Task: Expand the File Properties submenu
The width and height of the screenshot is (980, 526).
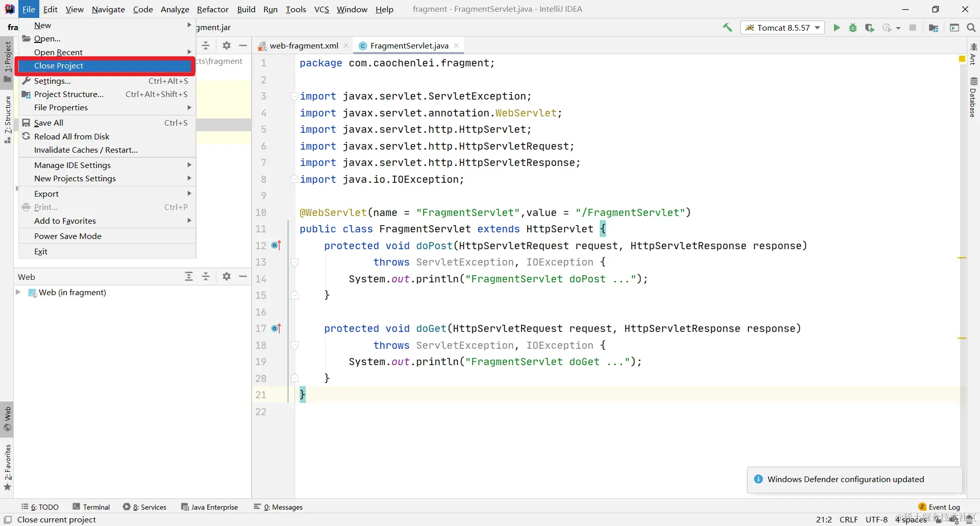Action: pyautogui.click(x=107, y=107)
